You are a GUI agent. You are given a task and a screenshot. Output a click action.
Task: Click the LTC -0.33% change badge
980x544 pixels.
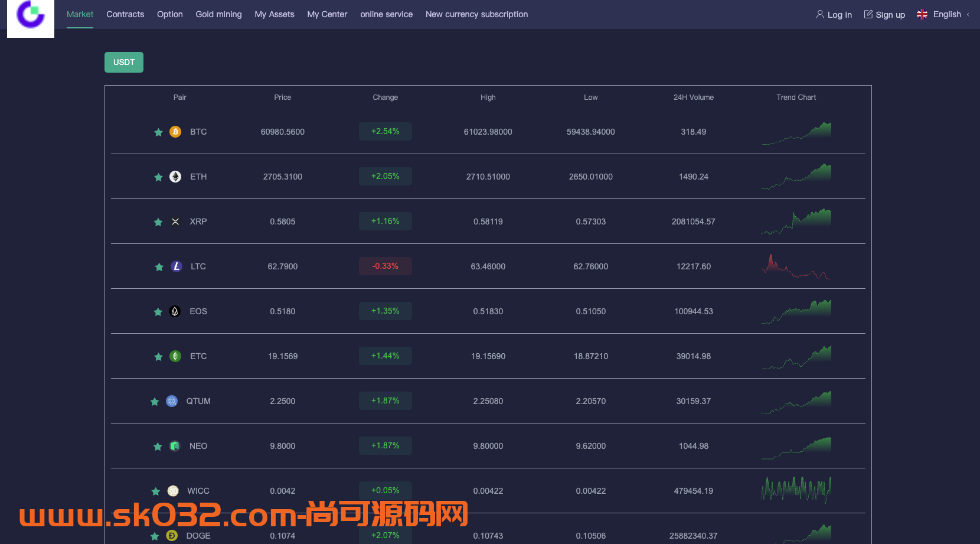pyautogui.click(x=386, y=266)
